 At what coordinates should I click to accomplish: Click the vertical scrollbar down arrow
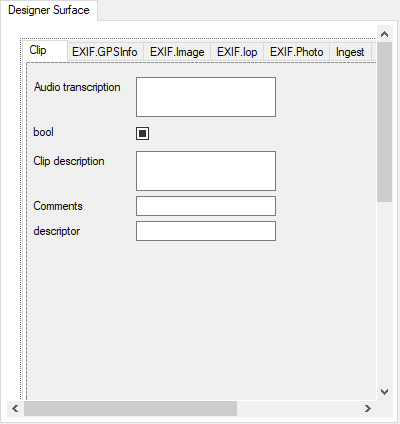click(385, 392)
